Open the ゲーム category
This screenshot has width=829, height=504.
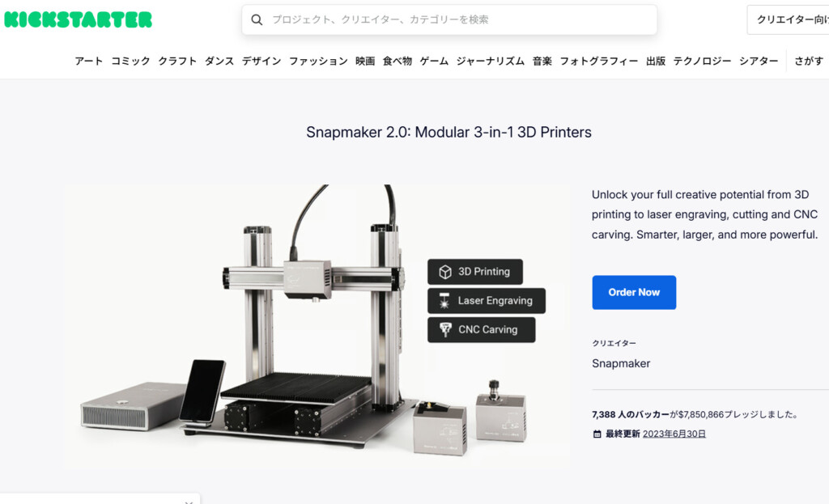[x=434, y=61]
